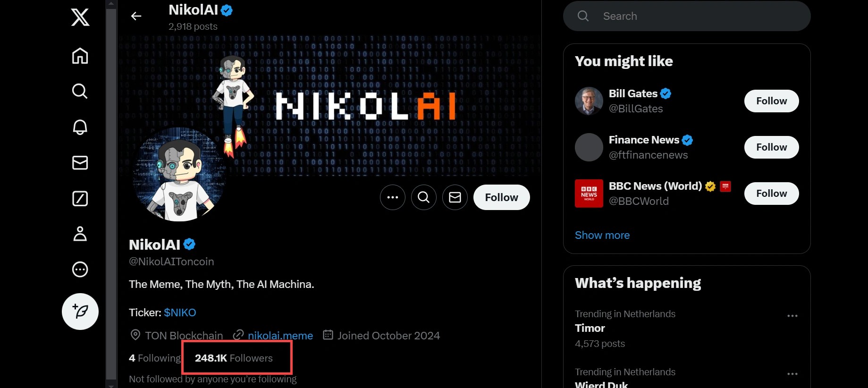Click the verified badge beside NikolAI's profile name

tap(189, 244)
